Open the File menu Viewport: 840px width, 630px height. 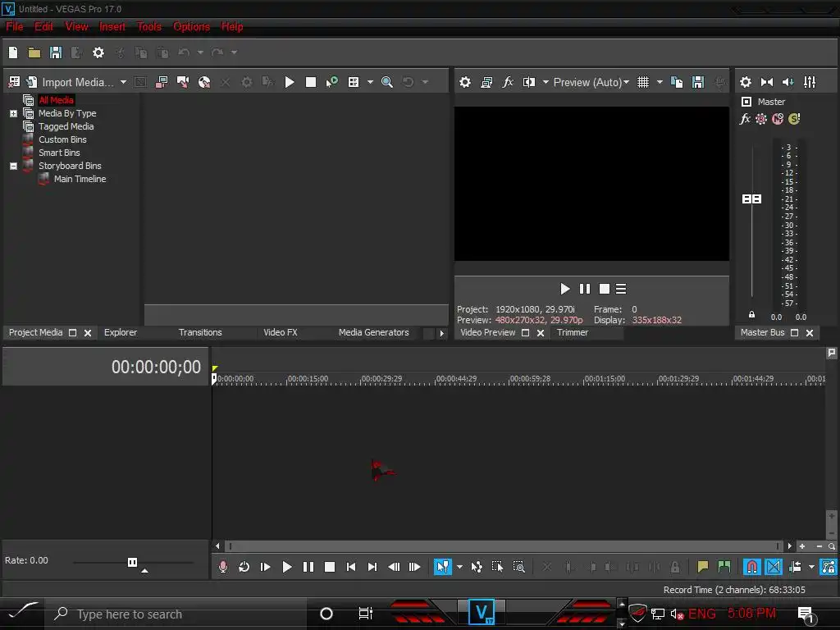pyautogui.click(x=15, y=27)
